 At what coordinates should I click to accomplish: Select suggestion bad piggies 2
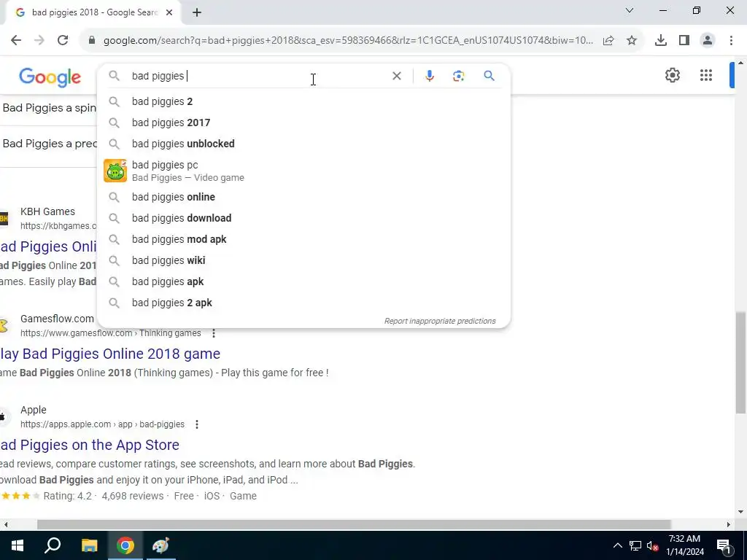pyautogui.click(x=303, y=101)
